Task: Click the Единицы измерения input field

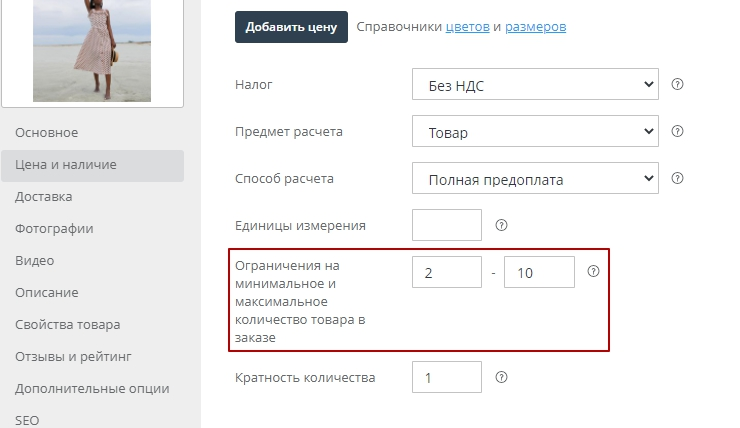Action: pyautogui.click(x=446, y=225)
